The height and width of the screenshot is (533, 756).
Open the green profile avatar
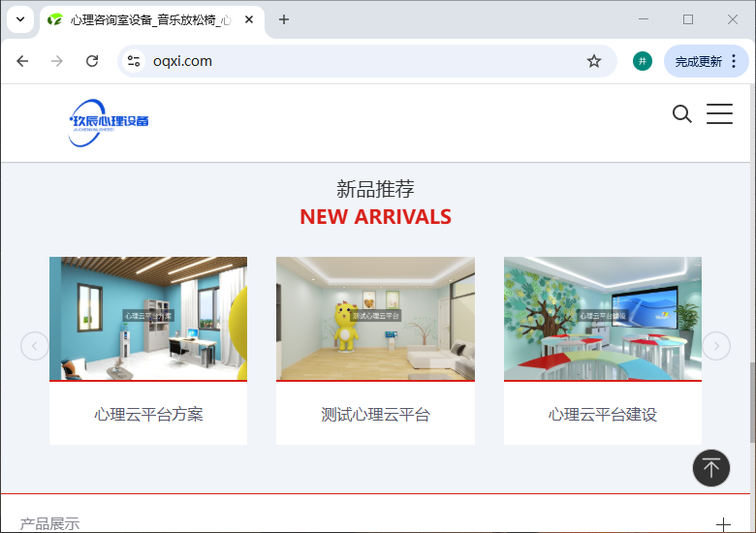tap(643, 61)
